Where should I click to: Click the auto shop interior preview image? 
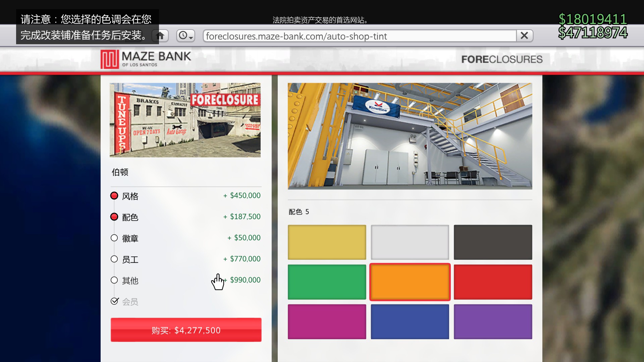[x=410, y=136]
